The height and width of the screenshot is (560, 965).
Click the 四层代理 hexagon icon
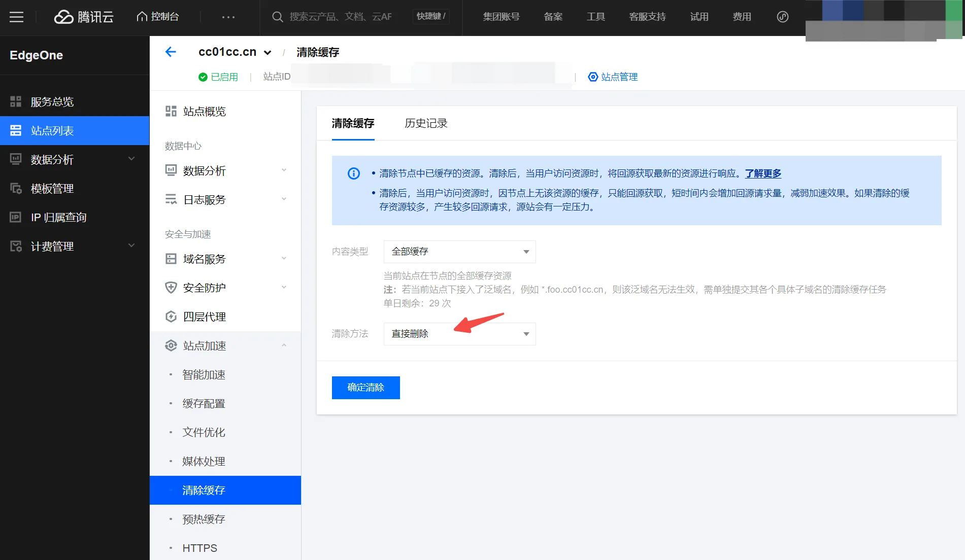[x=171, y=317]
